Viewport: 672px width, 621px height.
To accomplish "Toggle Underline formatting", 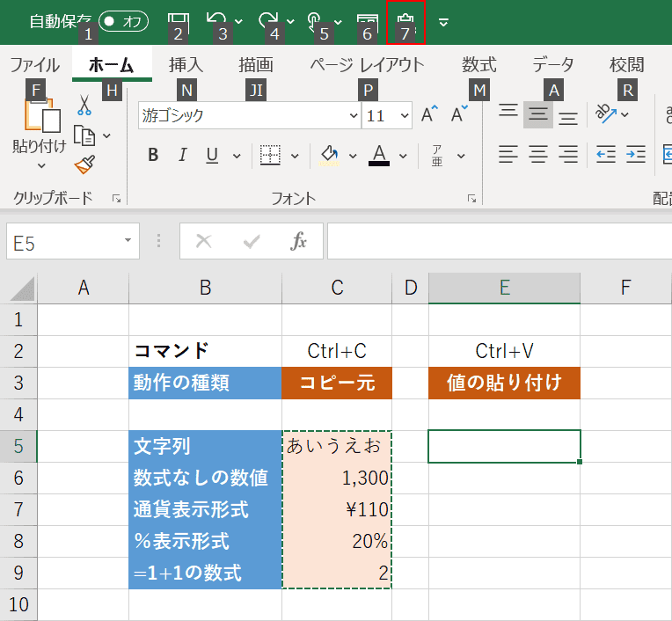I will [x=212, y=155].
